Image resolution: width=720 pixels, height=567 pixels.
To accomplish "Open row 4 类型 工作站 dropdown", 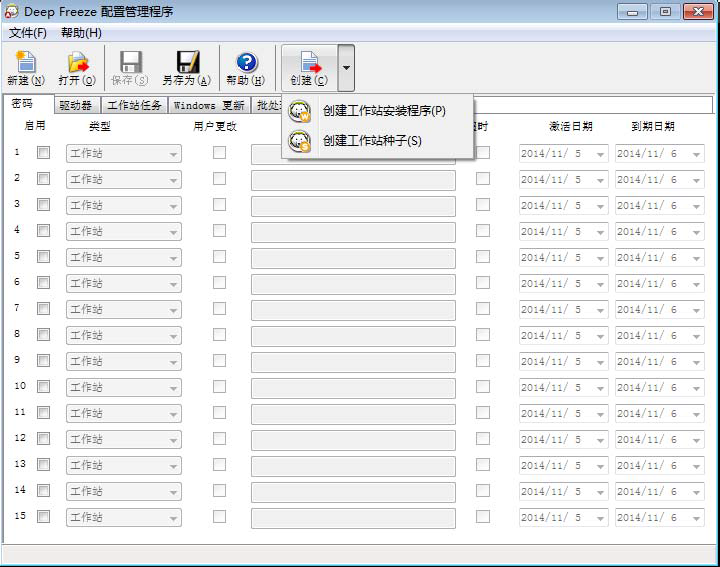I will (124, 231).
